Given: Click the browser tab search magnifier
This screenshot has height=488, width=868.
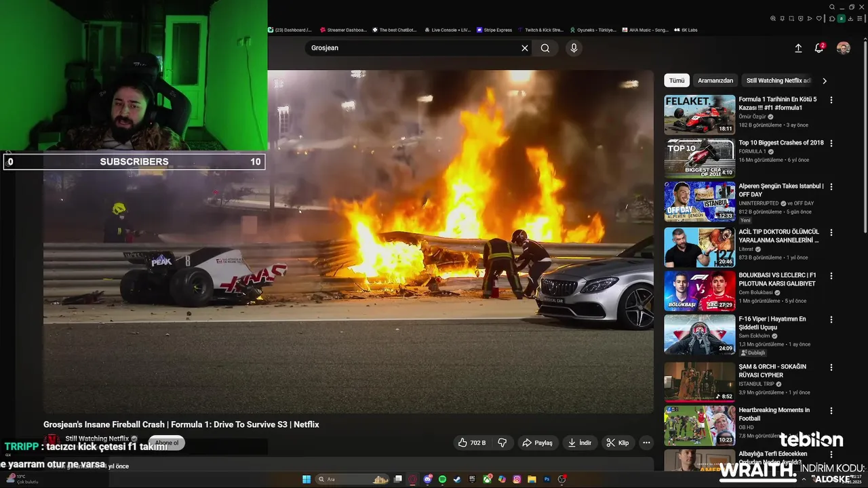Looking at the screenshot, I should point(832,7).
